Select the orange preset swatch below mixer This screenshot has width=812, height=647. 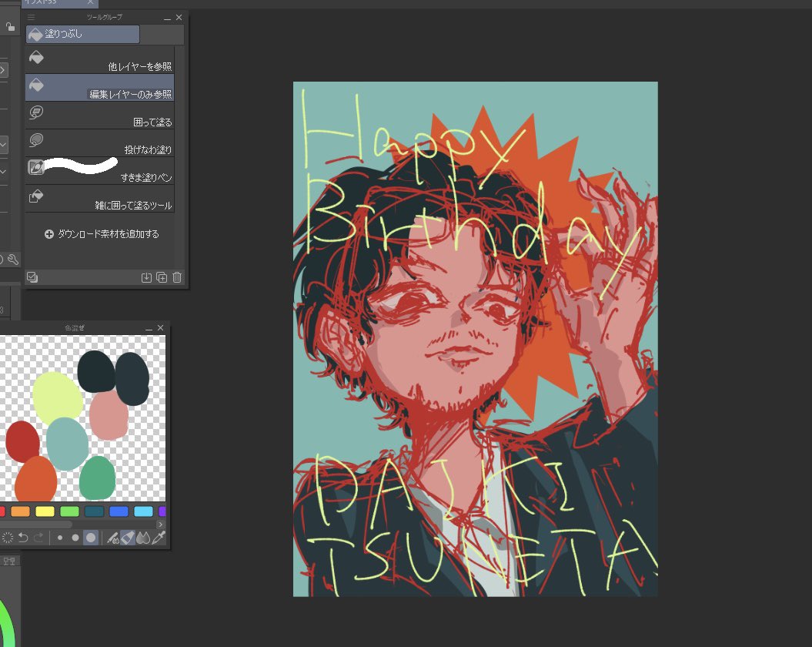click(x=20, y=511)
